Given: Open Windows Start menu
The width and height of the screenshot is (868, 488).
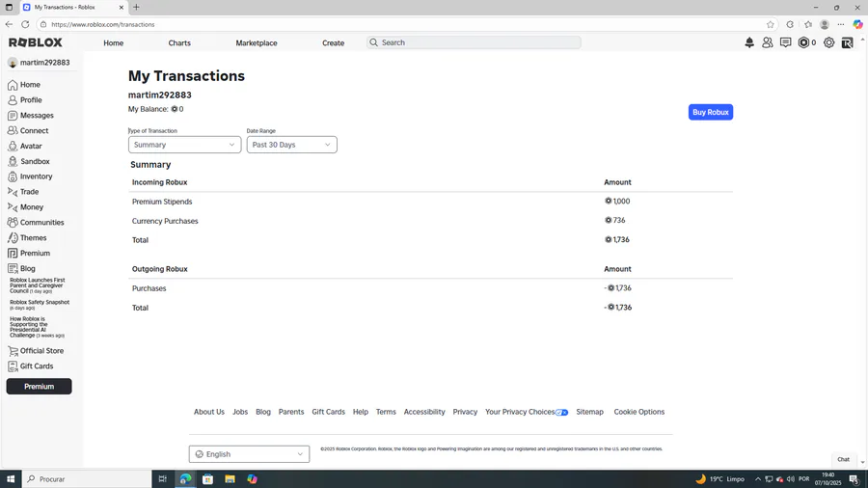Looking at the screenshot, I should point(11,479).
